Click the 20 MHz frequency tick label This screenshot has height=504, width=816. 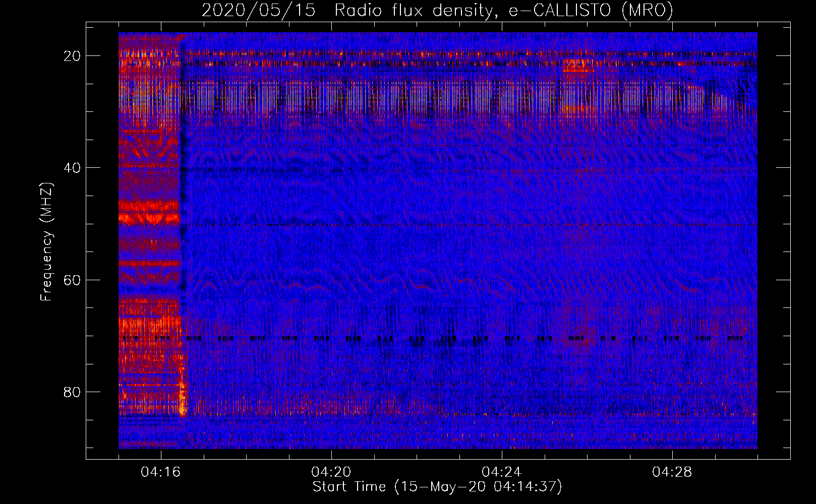click(73, 56)
